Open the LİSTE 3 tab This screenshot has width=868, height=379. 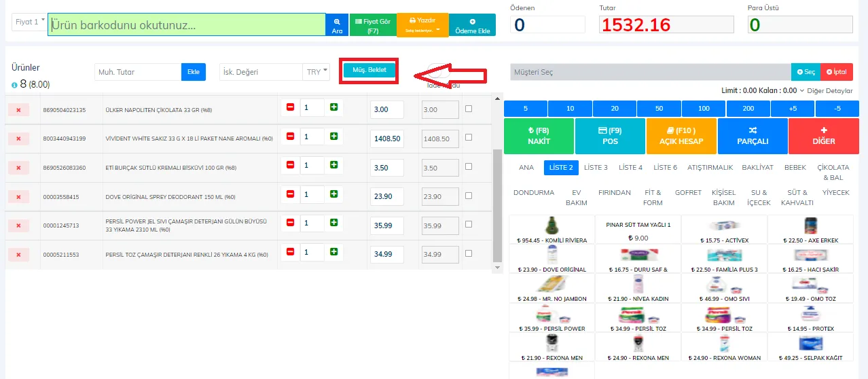(596, 167)
